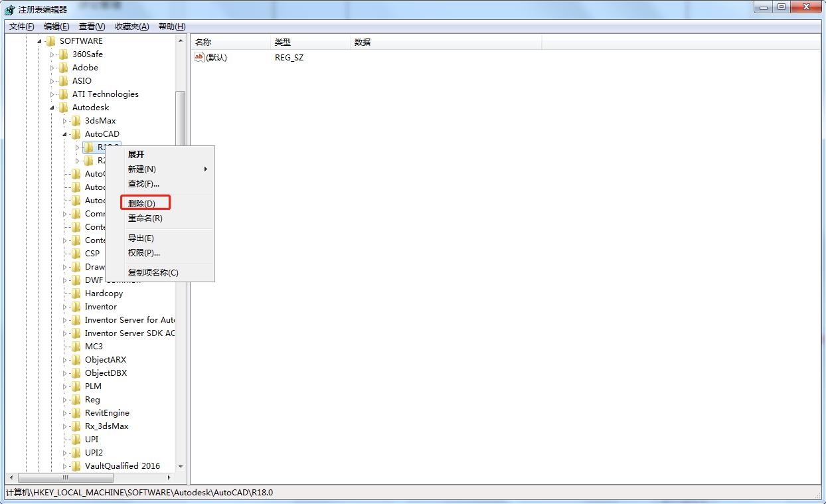Screen dimensions: 826x504
Task: Expand the 360Safe tree node
Action: [x=52, y=54]
